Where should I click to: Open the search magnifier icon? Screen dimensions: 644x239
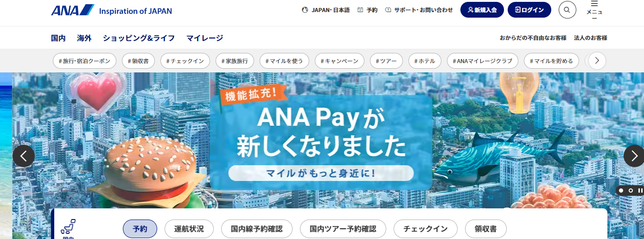pyautogui.click(x=567, y=10)
